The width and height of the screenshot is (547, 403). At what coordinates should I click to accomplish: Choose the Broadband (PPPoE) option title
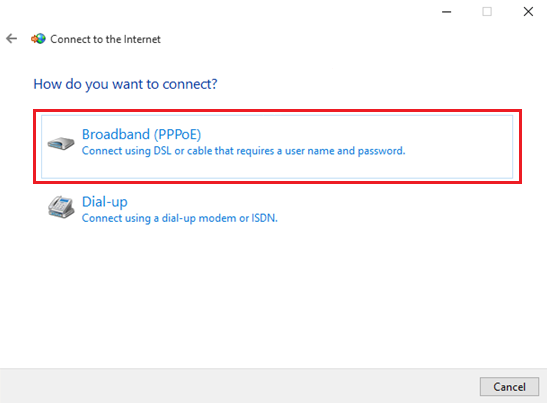click(141, 134)
